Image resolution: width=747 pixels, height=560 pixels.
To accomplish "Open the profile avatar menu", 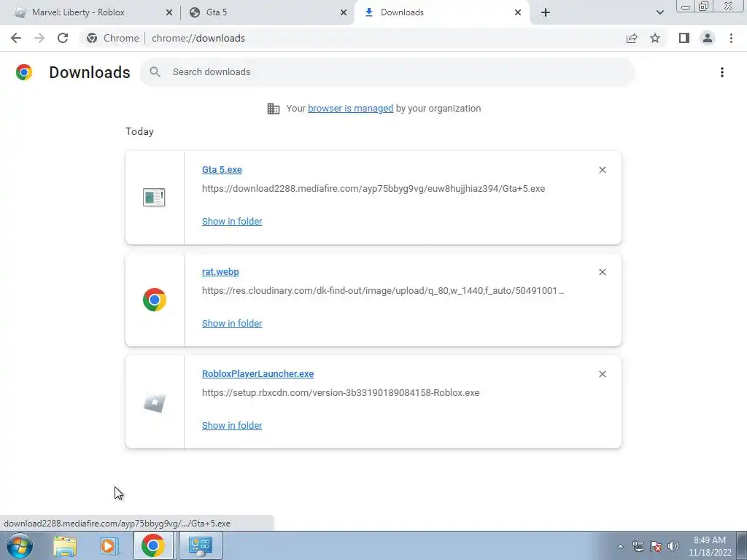I will click(x=708, y=38).
